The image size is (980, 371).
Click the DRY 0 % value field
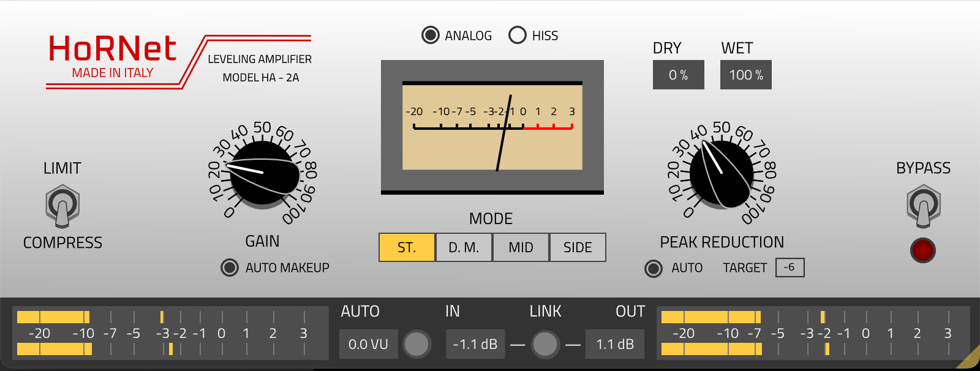click(x=679, y=75)
